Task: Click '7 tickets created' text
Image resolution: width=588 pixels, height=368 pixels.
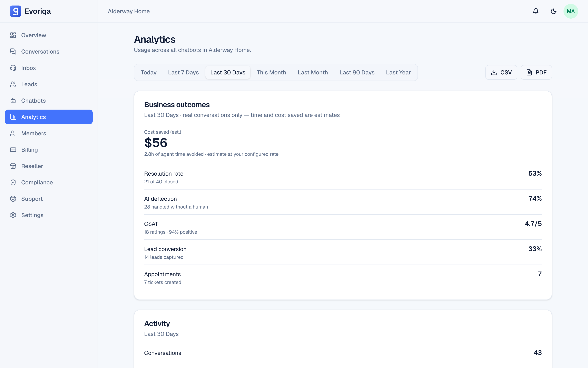Action: (x=163, y=282)
